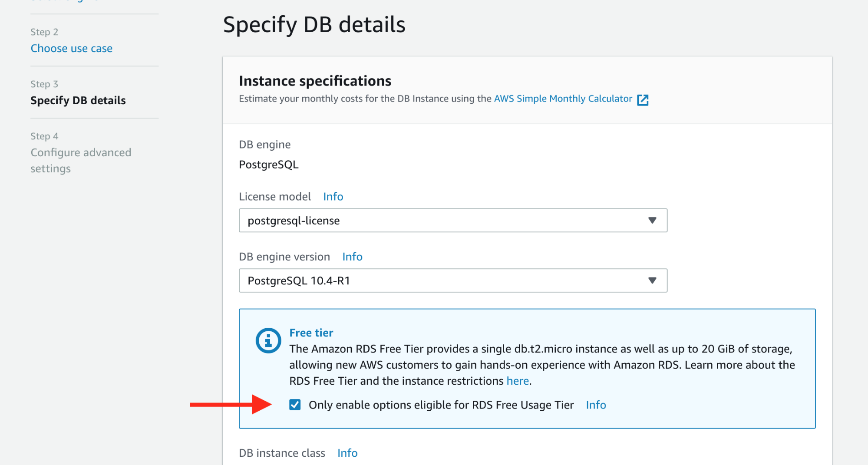Click the external link icon beside Calculator
The image size is (868, 465).
(643, 99)
